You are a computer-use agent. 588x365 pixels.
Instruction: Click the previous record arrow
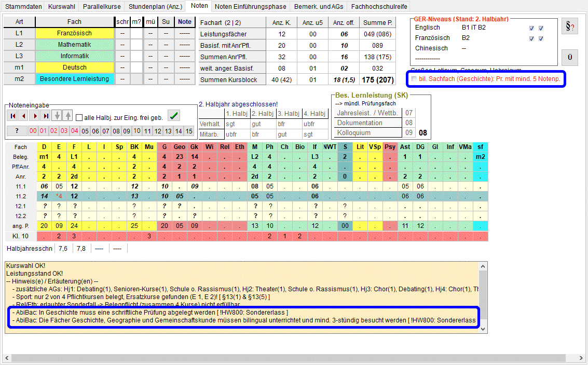[24, 116]
